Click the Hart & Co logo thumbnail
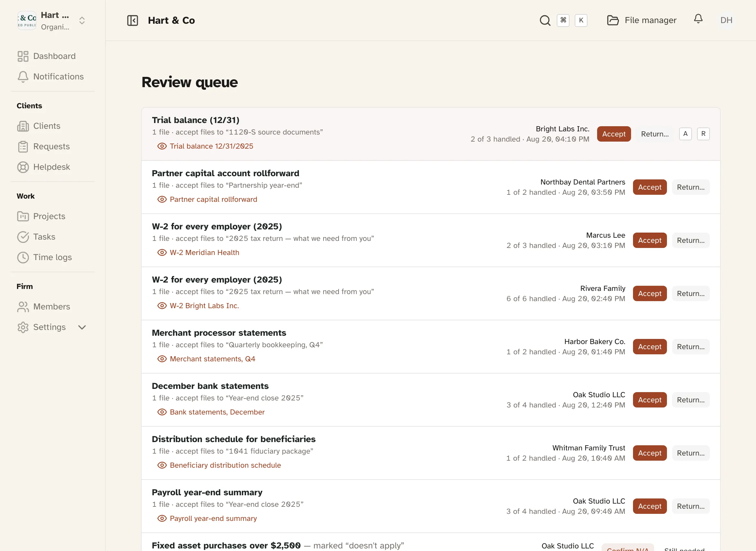The width and height of the screenshot is (756, 551). 27,21
